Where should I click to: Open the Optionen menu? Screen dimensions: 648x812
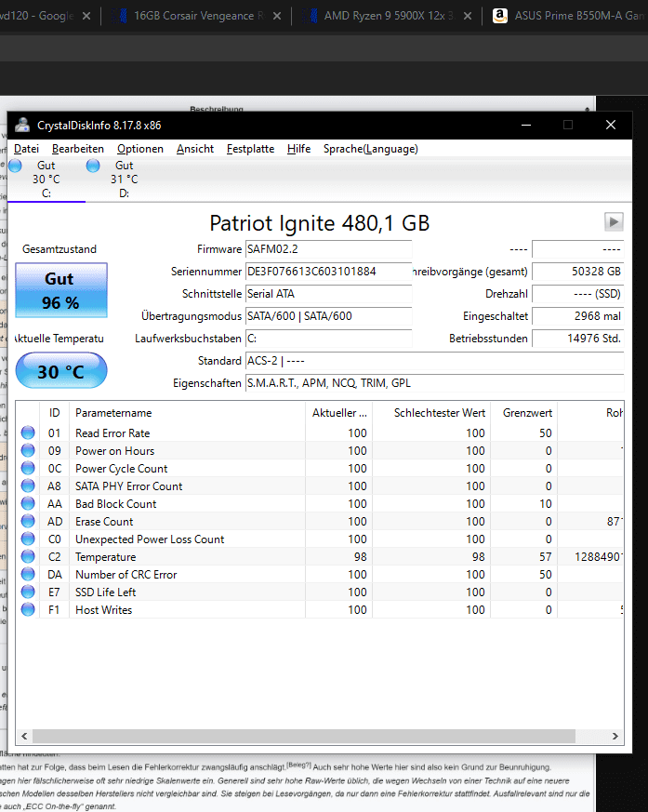point(140,149)
